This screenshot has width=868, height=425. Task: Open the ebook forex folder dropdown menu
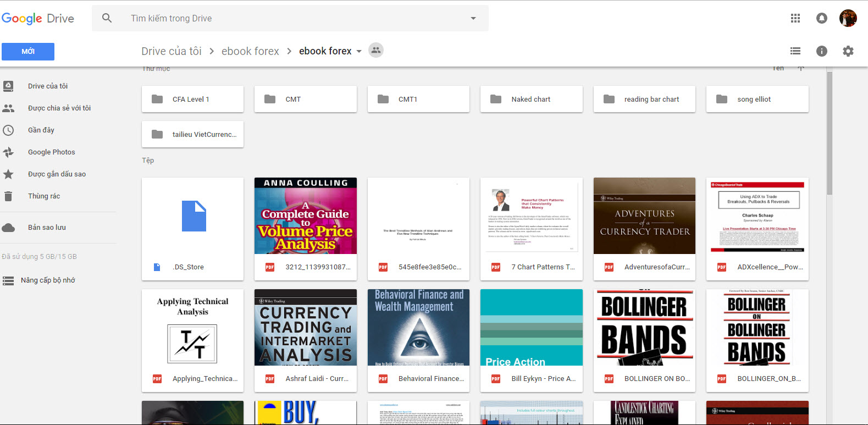(x=359, y=51)
